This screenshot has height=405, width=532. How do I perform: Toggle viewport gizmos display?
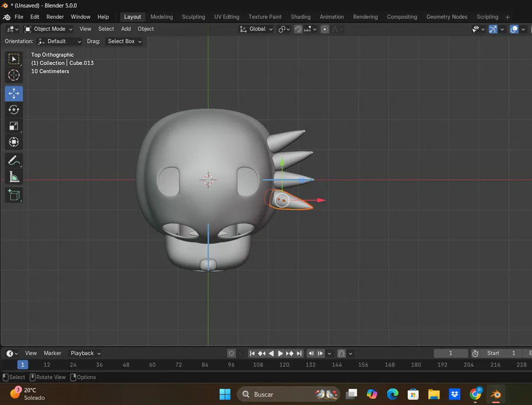tap(492, 29)
